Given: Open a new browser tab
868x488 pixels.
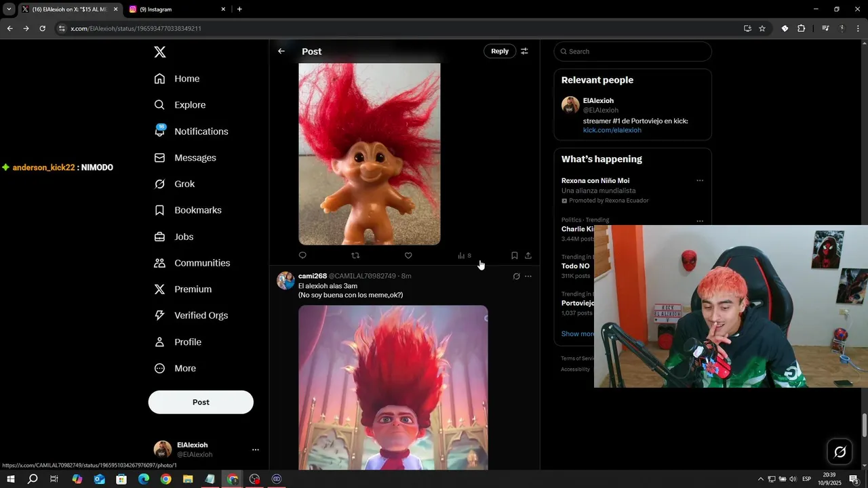Looking at the screenshot, I should click(x=239, y=9).
